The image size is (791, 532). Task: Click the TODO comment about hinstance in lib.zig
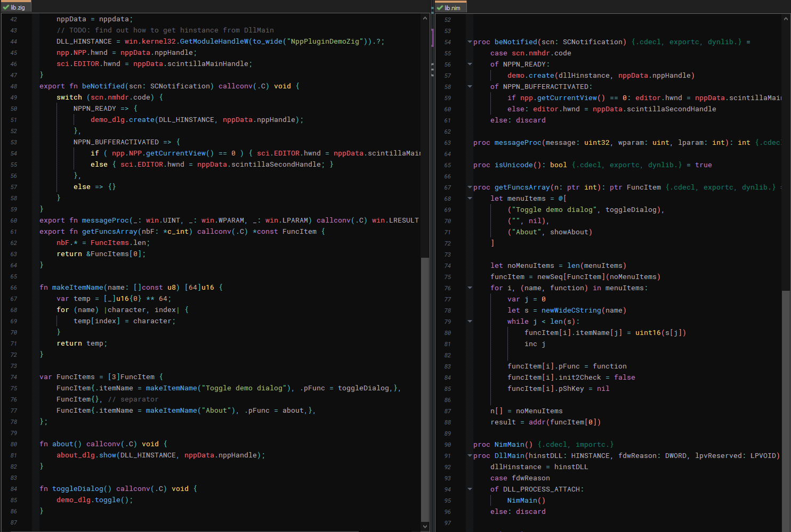pos(165,30)
